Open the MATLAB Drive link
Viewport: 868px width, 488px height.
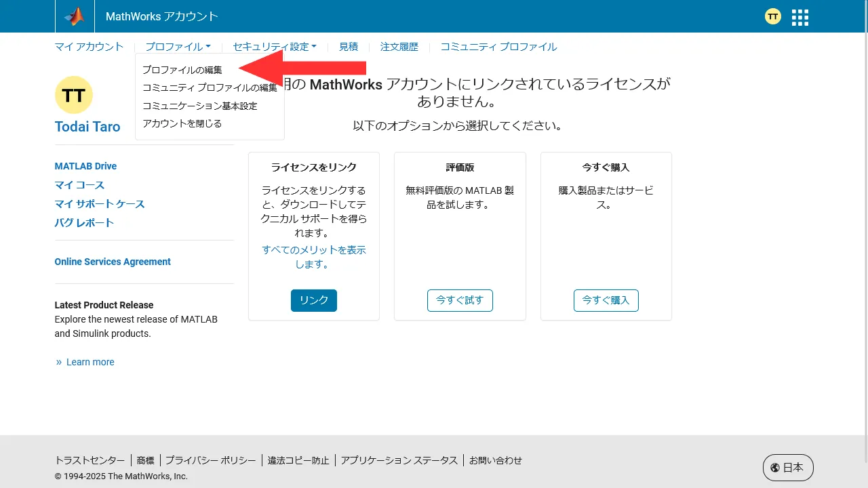point(85,166)
